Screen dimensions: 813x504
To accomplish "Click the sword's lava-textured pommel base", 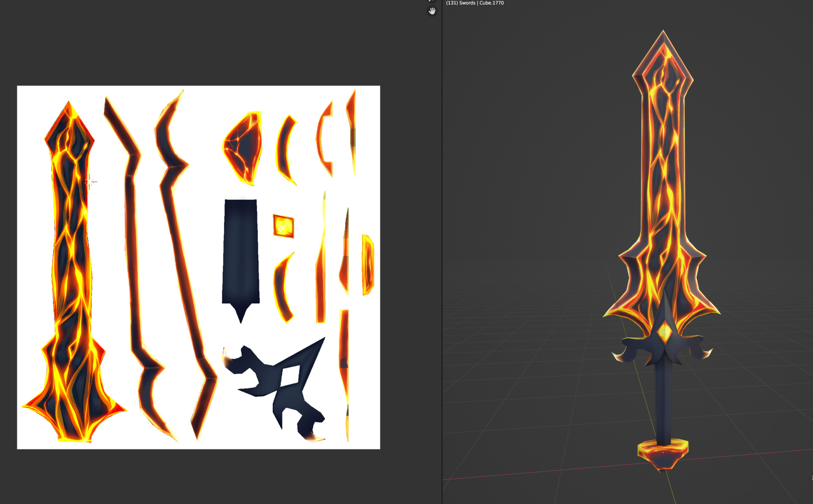I will 663,455.
